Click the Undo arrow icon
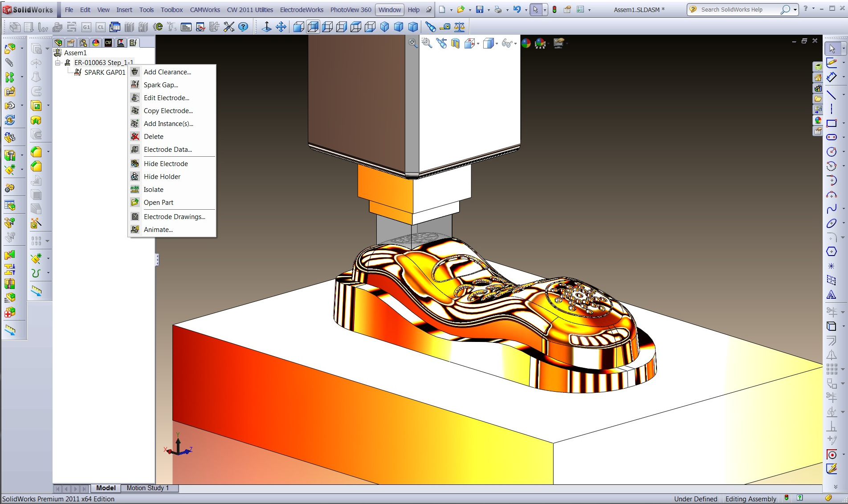This screenshot has height=504, width=848. point(517,9)
